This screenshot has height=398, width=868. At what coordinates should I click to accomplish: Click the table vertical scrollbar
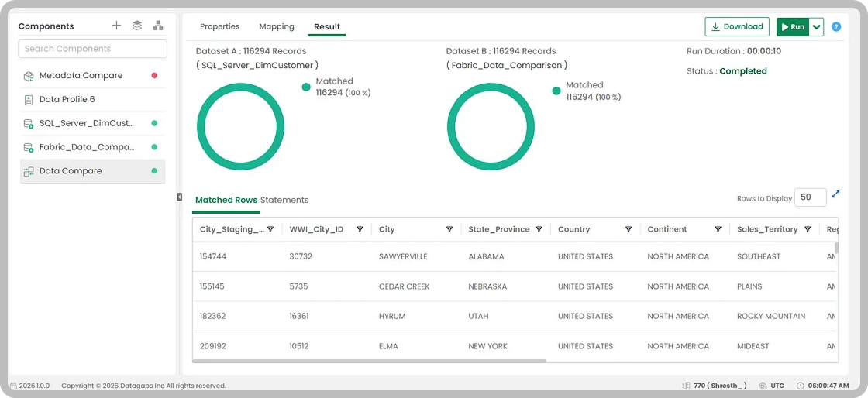click(836, 247)
